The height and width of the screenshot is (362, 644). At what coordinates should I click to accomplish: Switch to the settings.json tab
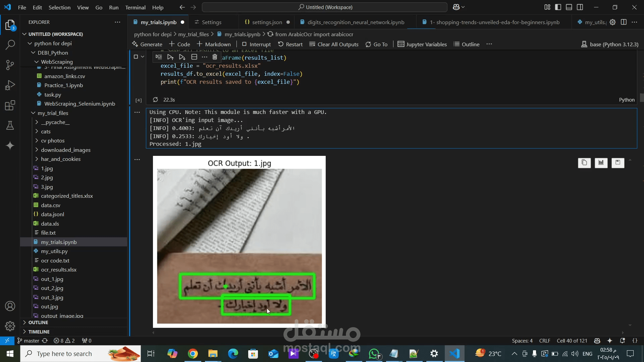pos(267,22)
